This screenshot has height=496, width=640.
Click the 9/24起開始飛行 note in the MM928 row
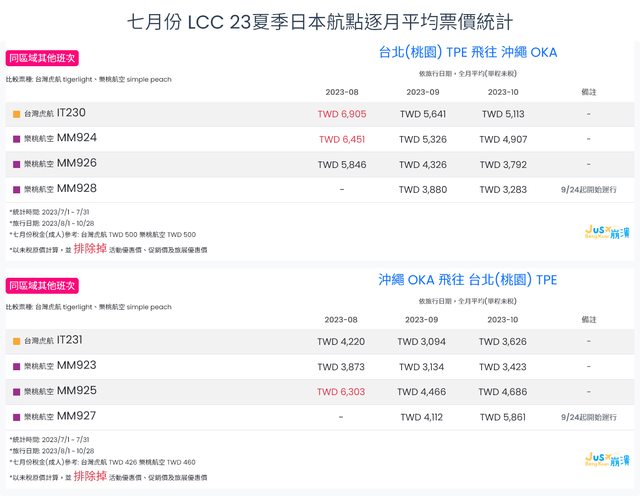[588, 188]
